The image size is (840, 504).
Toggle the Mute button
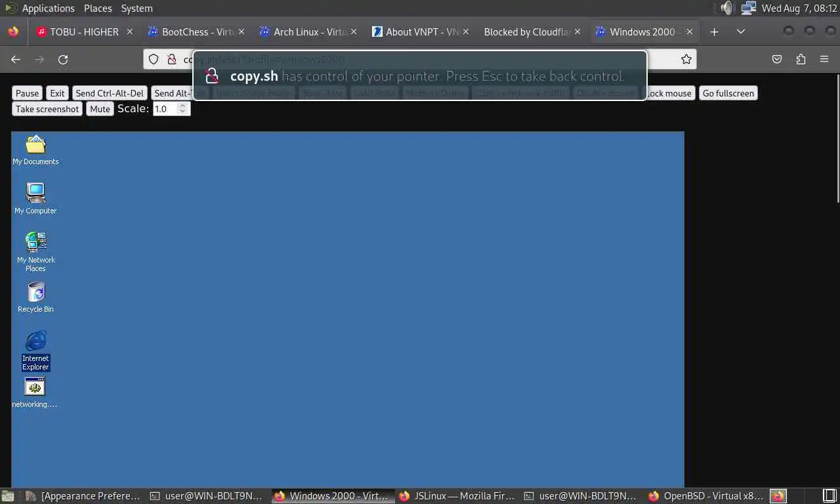[100, 109]
